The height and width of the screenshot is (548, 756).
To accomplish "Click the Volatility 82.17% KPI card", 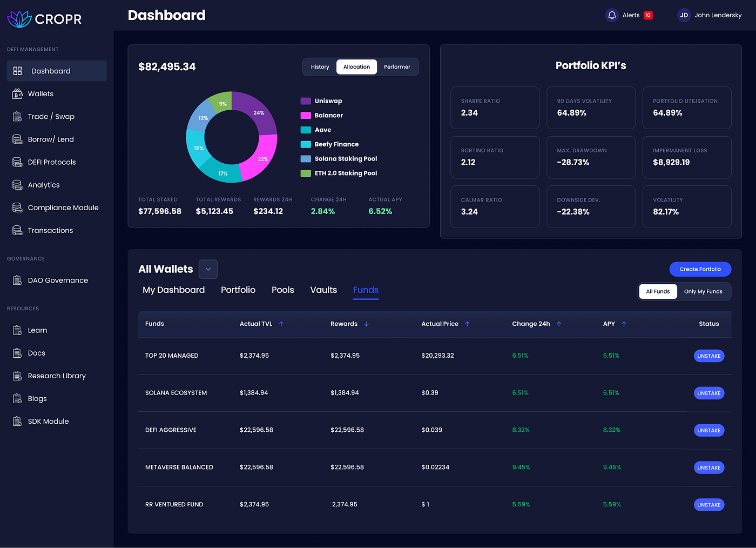I will pos(687,207).
